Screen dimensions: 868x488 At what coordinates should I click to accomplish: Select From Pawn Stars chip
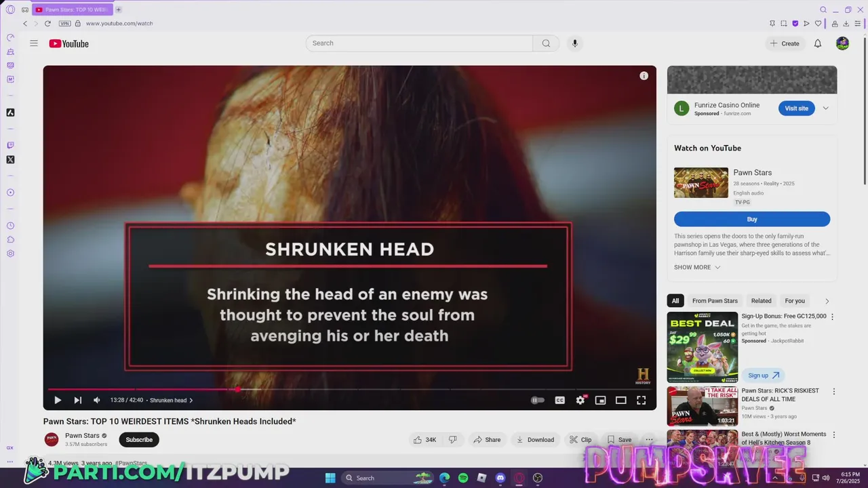coord(715,301)
